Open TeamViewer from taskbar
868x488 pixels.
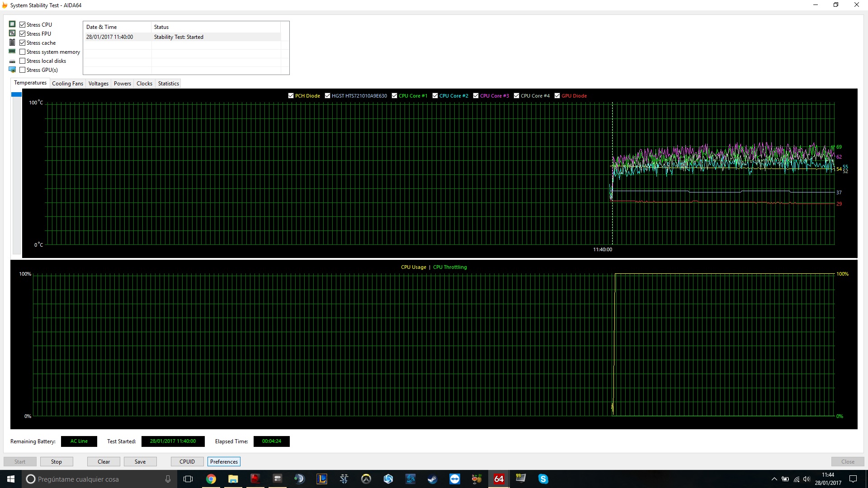pyautogui.click(x=455, y=479)
